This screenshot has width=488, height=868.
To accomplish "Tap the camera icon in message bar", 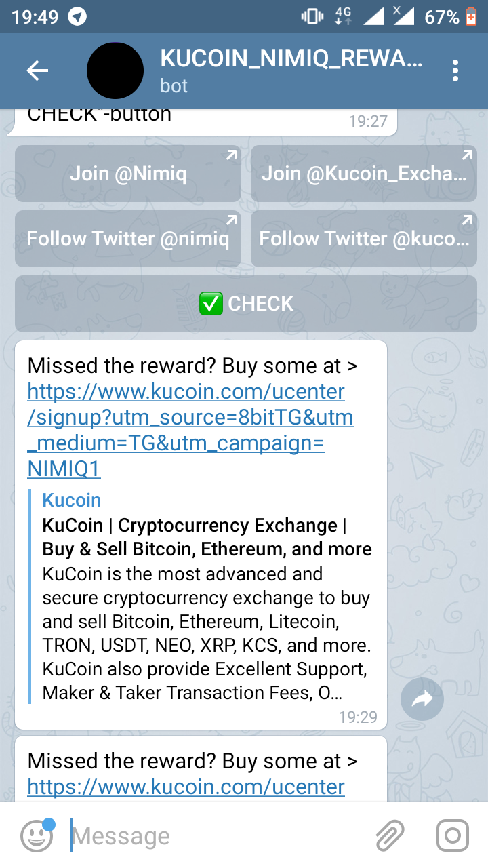I will coord(452,835).
